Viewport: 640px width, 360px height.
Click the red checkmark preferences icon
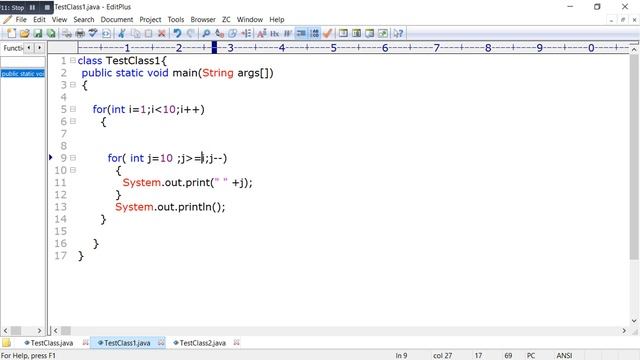327,33
